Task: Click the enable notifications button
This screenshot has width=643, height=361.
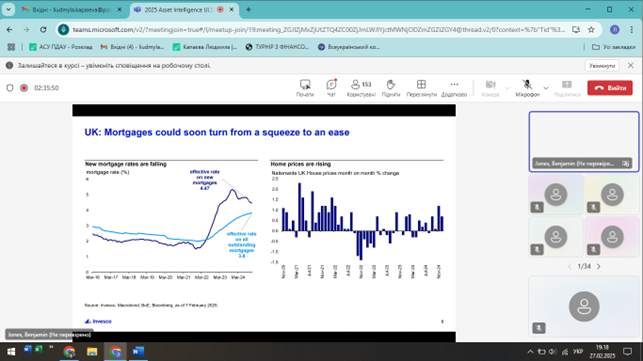Action: point(602,66)
